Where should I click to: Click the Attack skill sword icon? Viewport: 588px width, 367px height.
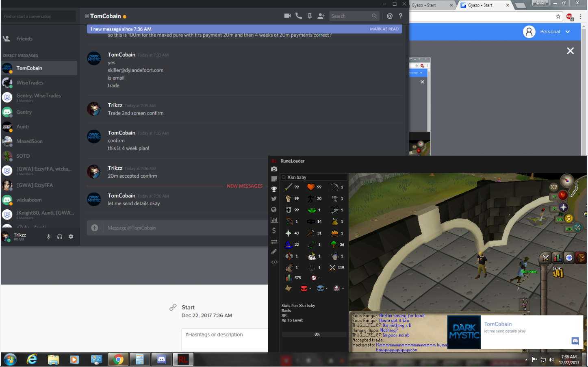point(288,187)
